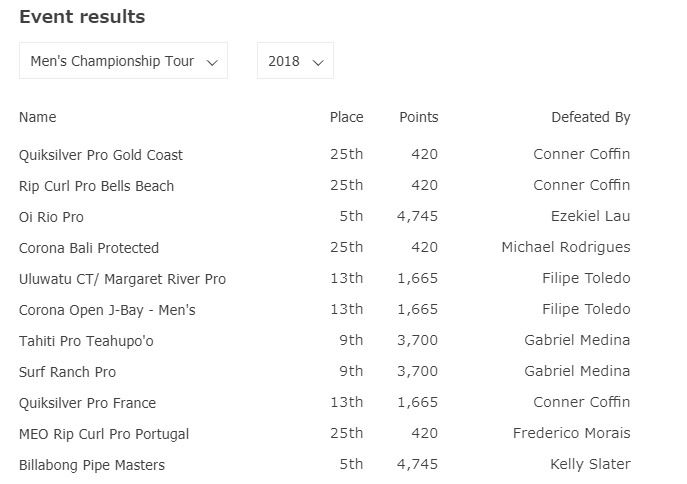This screenshot has height=484, width=687.
Task: Open MEO Rip Curl Pro Portugal event
Action: tap(104, 434)
